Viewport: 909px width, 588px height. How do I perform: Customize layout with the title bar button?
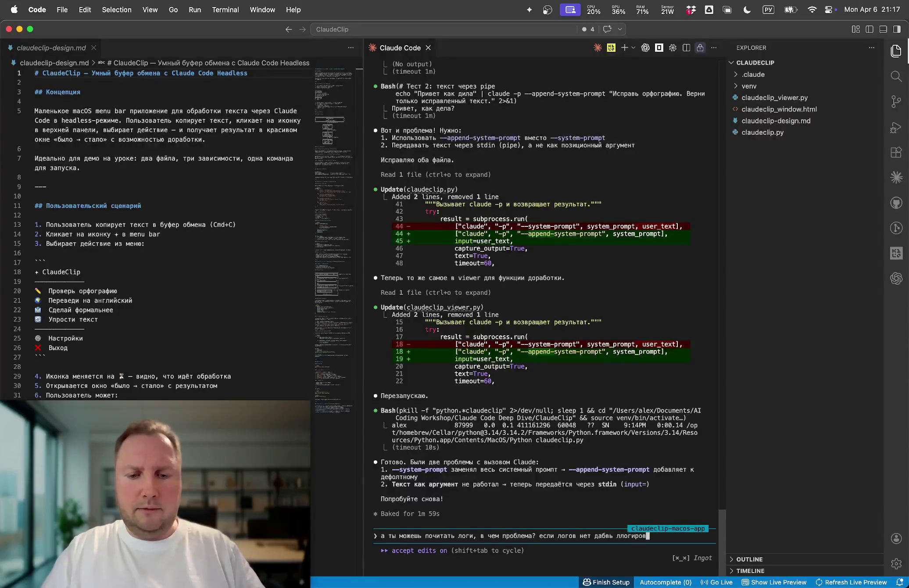[x=855, y=29]
